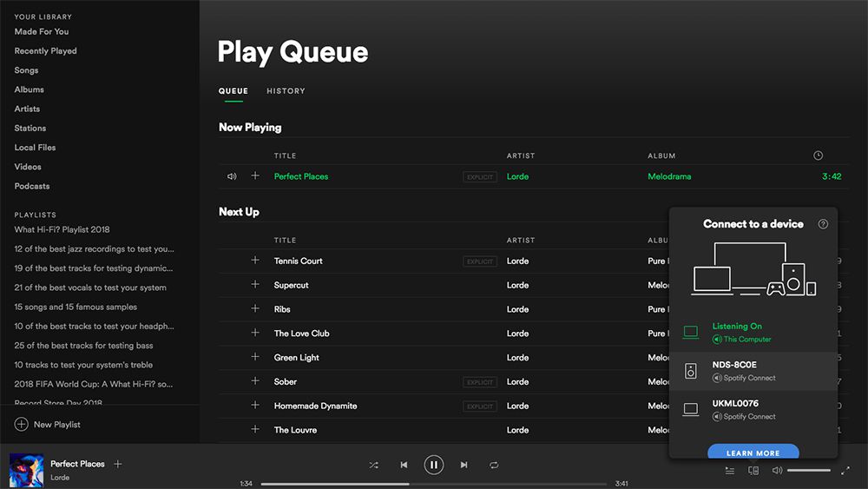Open artist Lorde in the Ribs row
868x489 pixels.
pos(517,309)
